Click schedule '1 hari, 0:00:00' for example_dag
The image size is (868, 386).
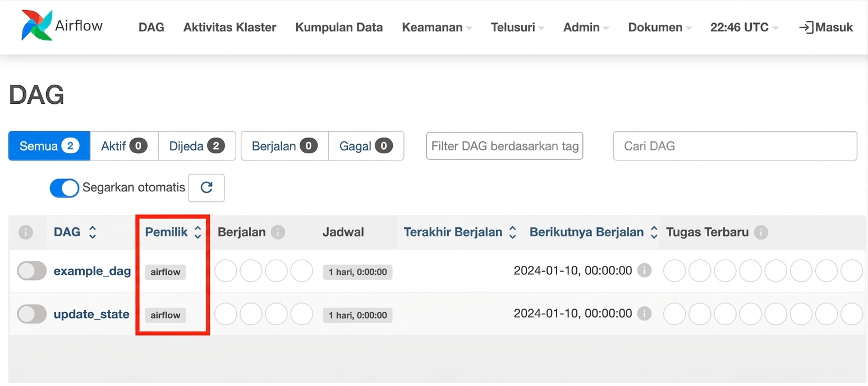pyautogui.click(x=357, y=272)
